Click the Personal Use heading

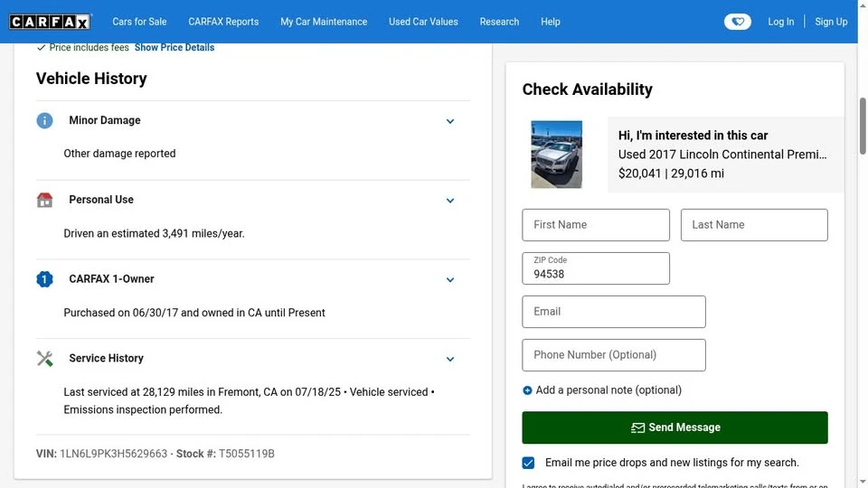pyautogui.click(x=101, y=199)
